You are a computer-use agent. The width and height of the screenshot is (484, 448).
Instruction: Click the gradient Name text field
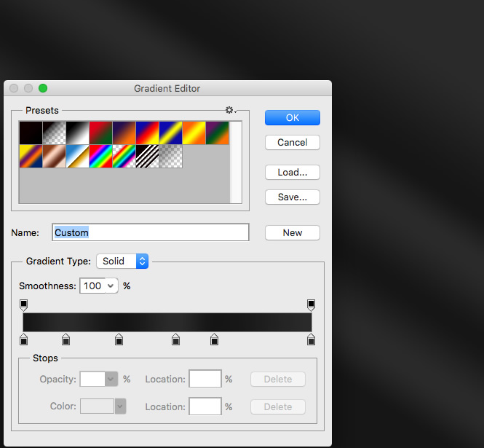(x=151, y=232)
